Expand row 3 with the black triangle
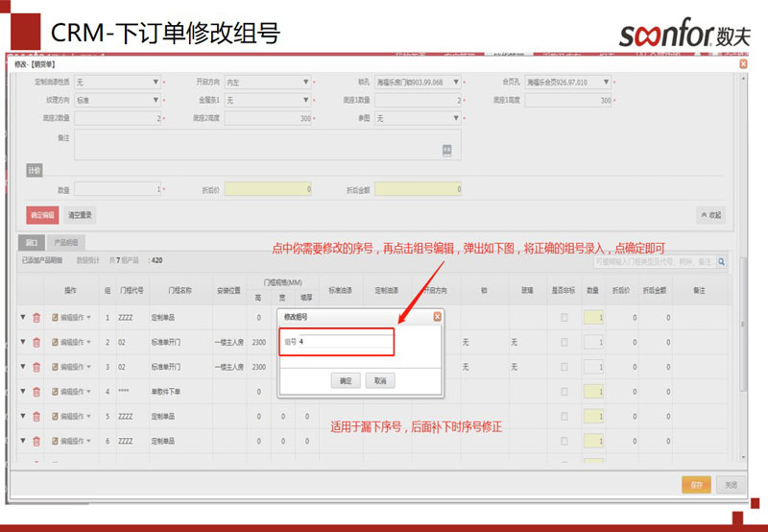 23,367
